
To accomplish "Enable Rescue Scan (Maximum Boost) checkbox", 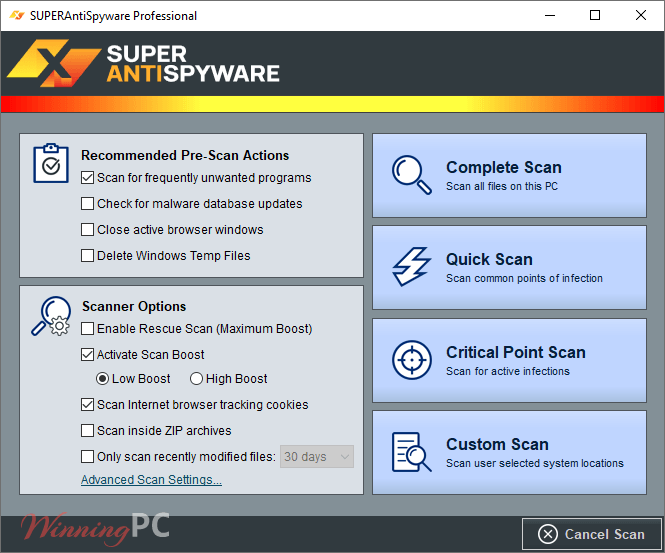I will (87, 329).
